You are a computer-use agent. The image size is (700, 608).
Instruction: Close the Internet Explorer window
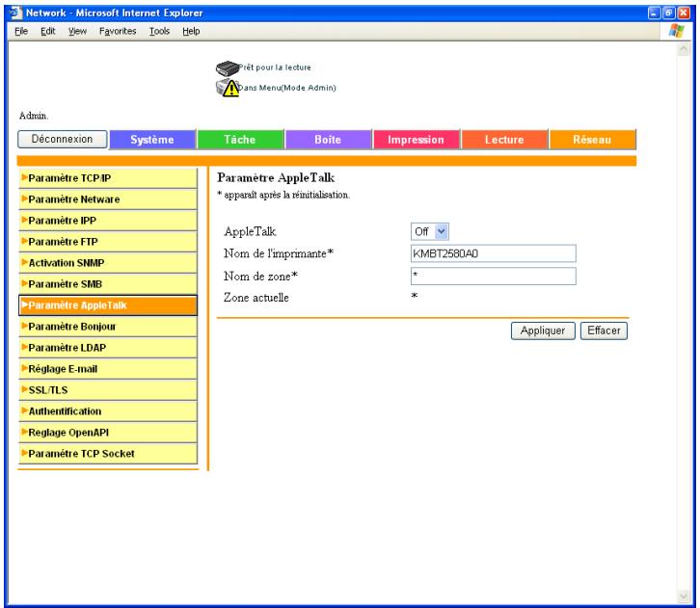(x=684, y=13)
